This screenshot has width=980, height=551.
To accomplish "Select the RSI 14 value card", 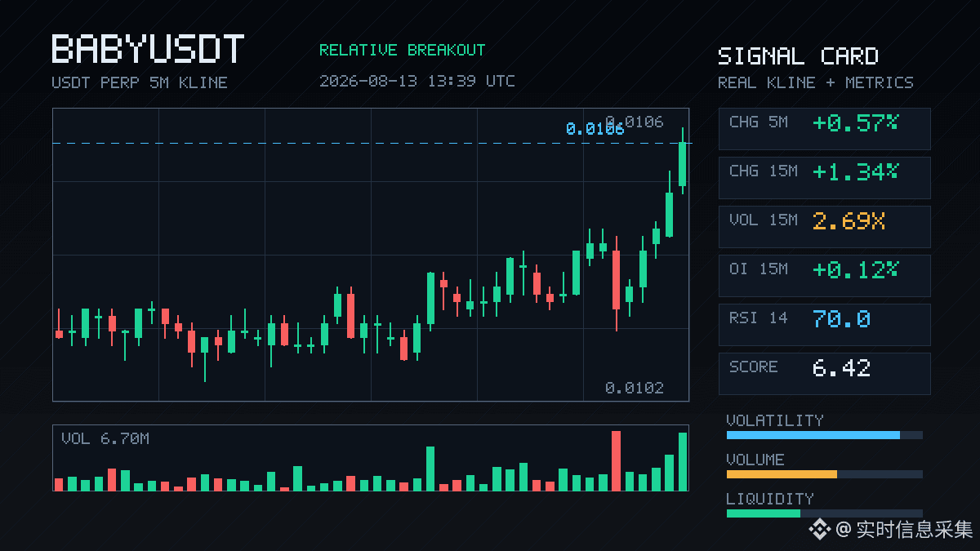I will [x=824, y=324].
